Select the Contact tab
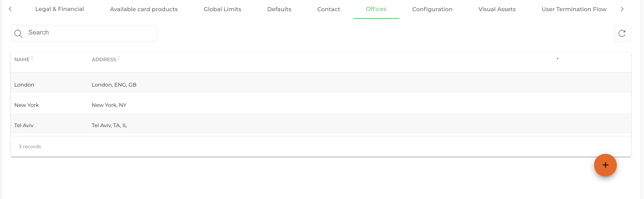The image size is (644, 199). pos(329,9)
